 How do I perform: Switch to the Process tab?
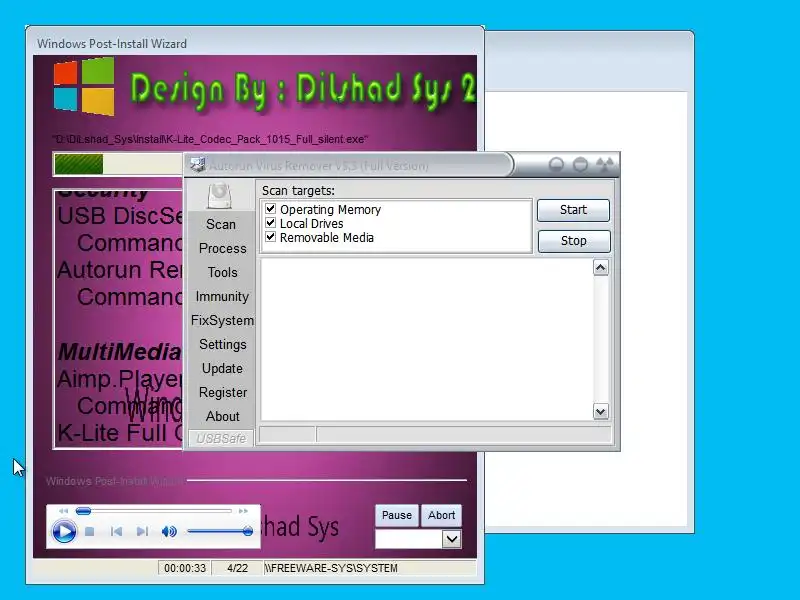pyautogui.click(x=222, y=248)
